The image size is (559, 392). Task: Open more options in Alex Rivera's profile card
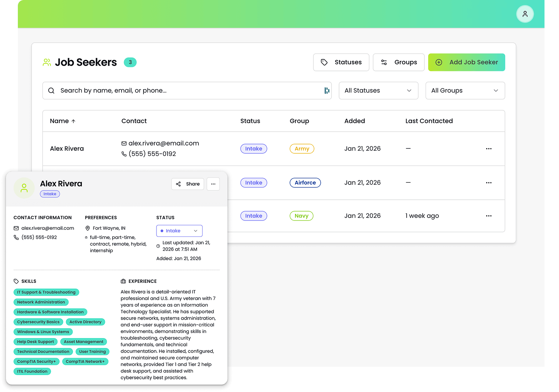coord(213,184)
